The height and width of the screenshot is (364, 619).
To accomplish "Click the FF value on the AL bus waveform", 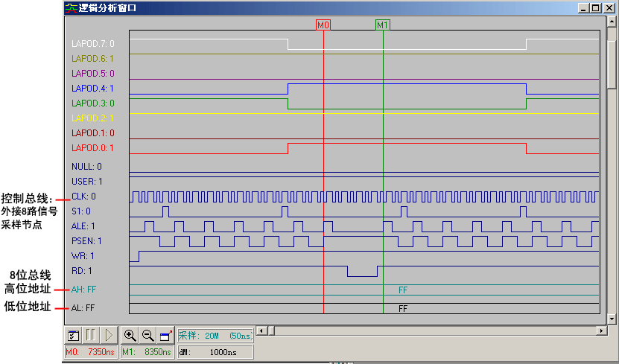I will [403, 308].
